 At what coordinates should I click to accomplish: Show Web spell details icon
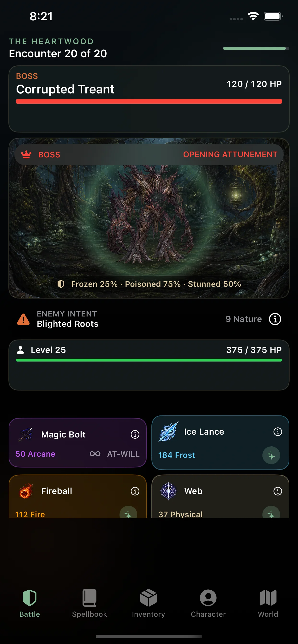coord(278,491)
